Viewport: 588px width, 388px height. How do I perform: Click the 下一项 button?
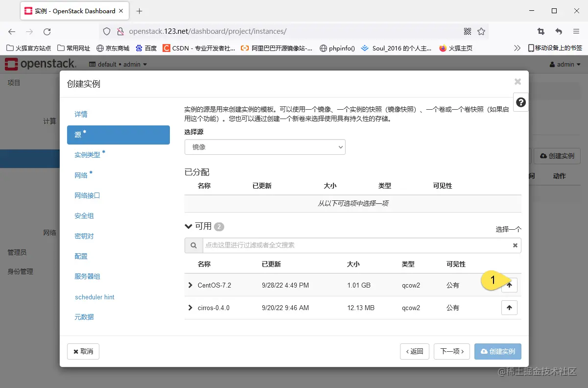pyautogui.click(x=451, y=351)
